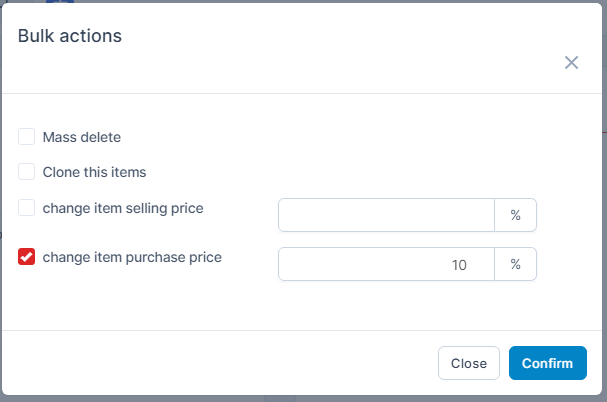Click change item purchase price label
This screenshot has width=607, height=402.
pos(132,257)
